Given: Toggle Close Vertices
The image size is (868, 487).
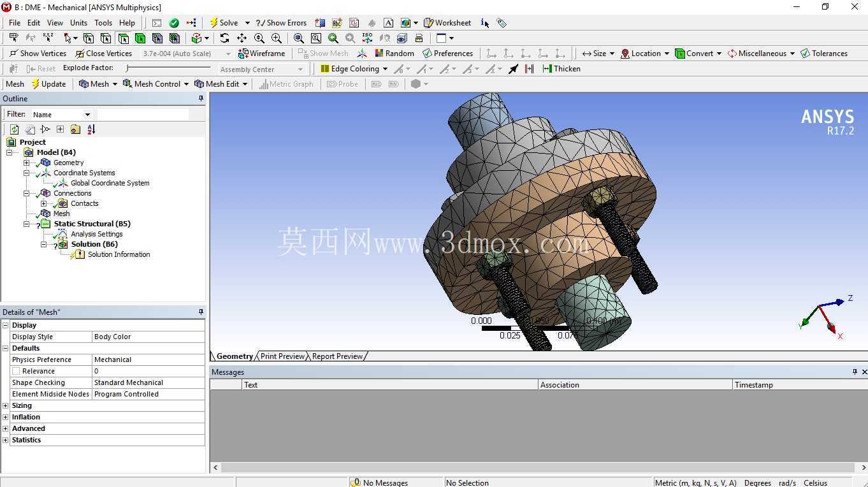Looking at the screenshot, I should pos(103,54).
